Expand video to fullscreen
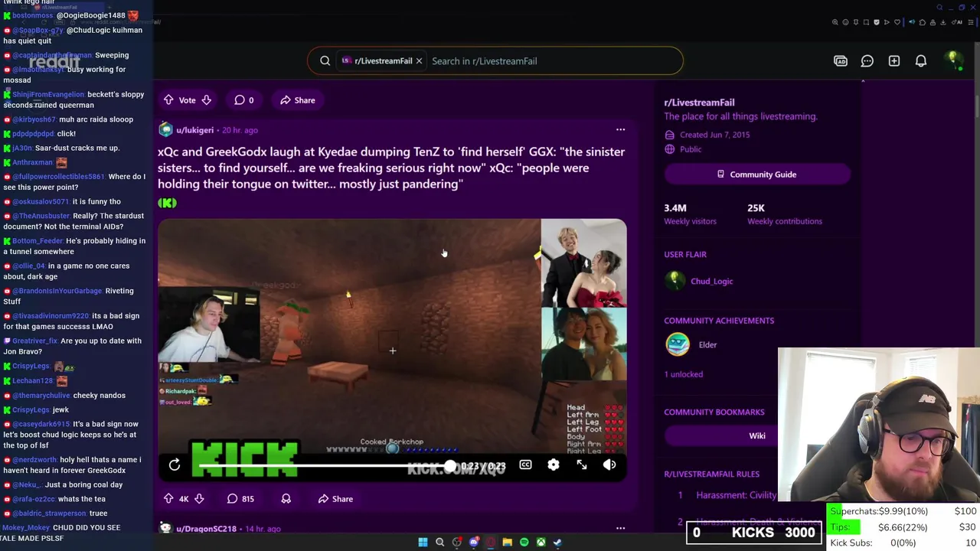This screenshot has height=551, width=980. pos(582,465)
